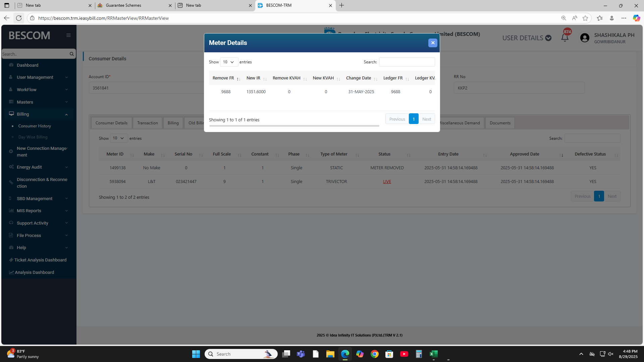Click the LIVE status link
644x362 pixels.
[387, 181]
